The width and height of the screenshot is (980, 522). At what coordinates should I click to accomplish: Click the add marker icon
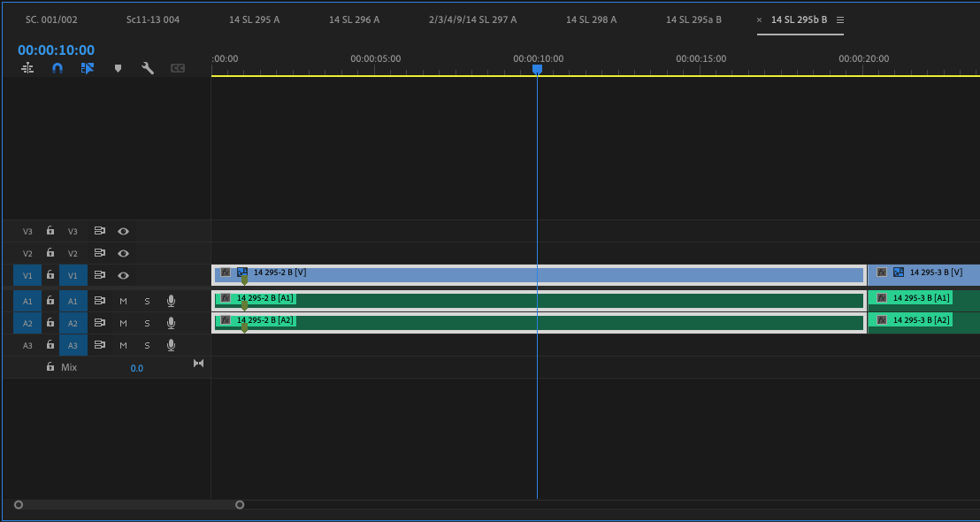pyautogui.click(x=119, y=67)
